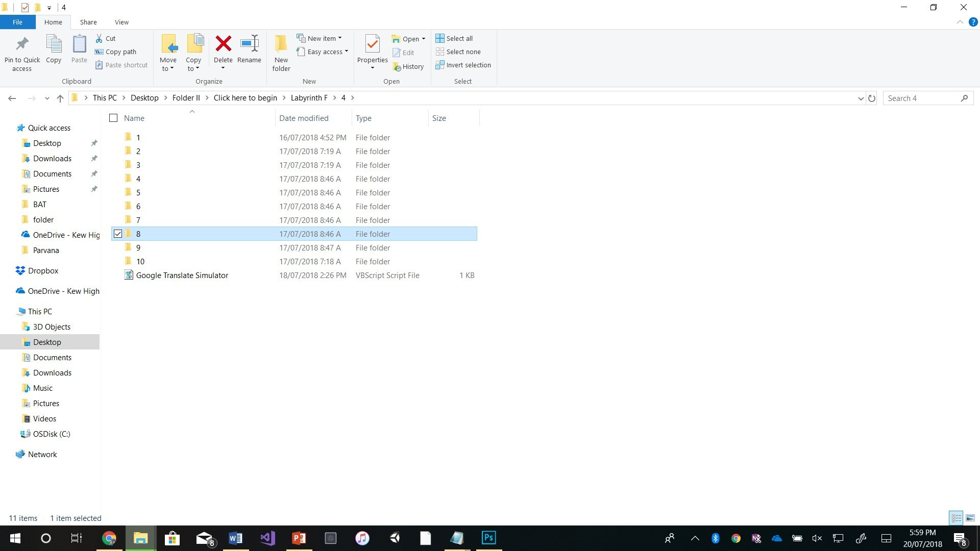Open the address bar history dropdown
This screenshot has width=980, height=551.
point(861,98)
